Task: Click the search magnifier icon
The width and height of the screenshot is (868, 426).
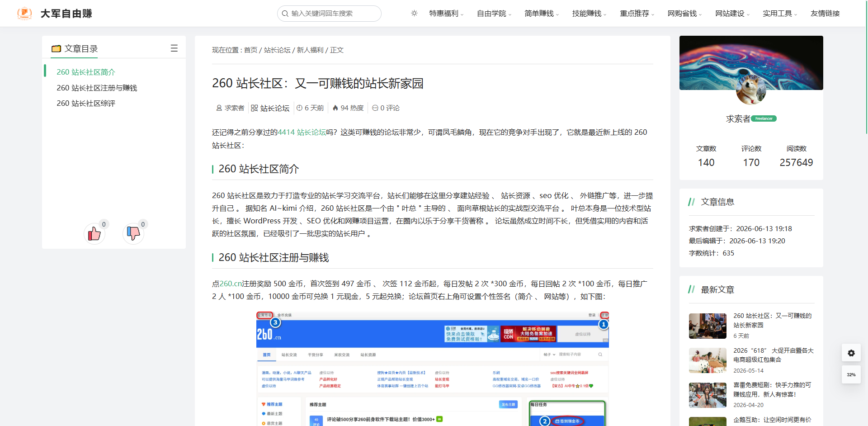Action: [x=285, y=14]
